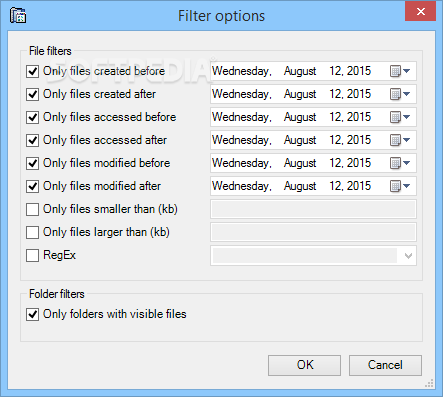This screenshot has width=443, height=397.
Task: Uncheck Only files created before
Action: [32, 71]
